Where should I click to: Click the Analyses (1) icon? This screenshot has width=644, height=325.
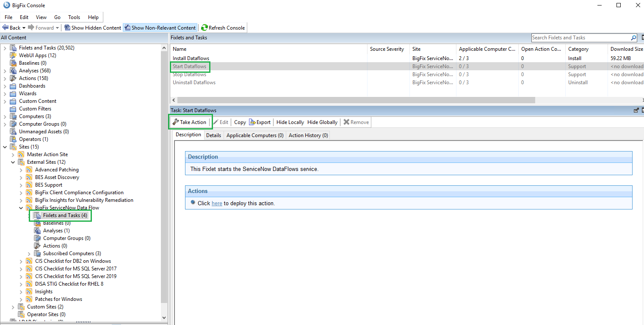37,231
